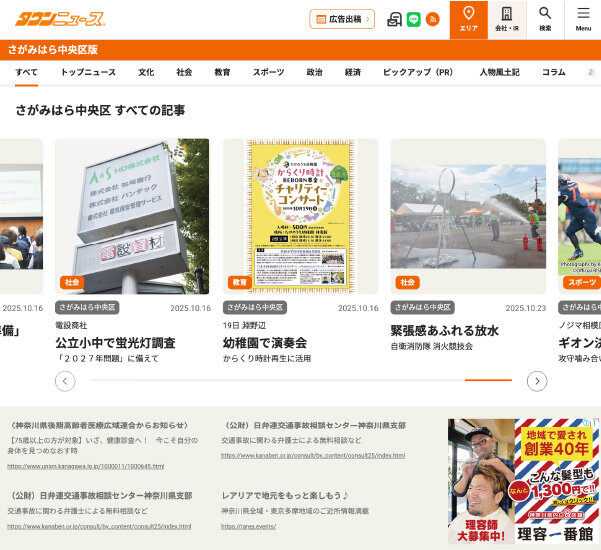Open the エリア location menu
The width and height of the screenshot is (601, 550).
coord(468,20)
